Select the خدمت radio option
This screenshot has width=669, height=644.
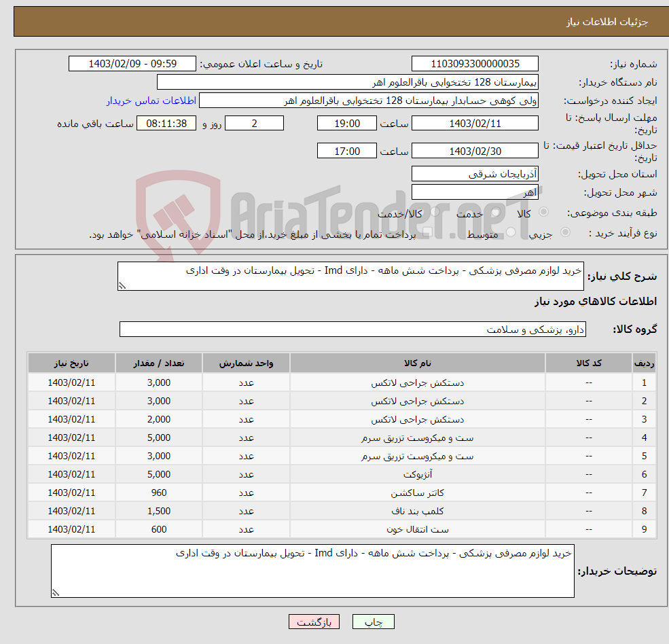495,212
